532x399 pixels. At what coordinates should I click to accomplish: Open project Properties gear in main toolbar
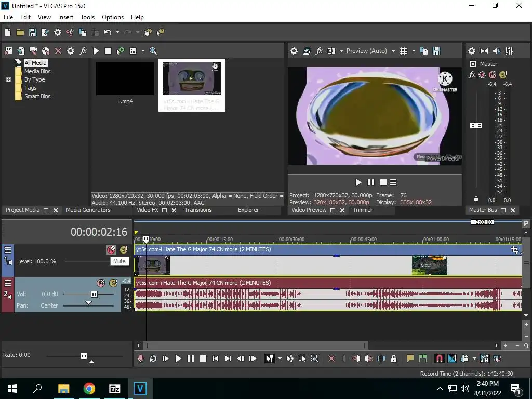tap(58, 32)
